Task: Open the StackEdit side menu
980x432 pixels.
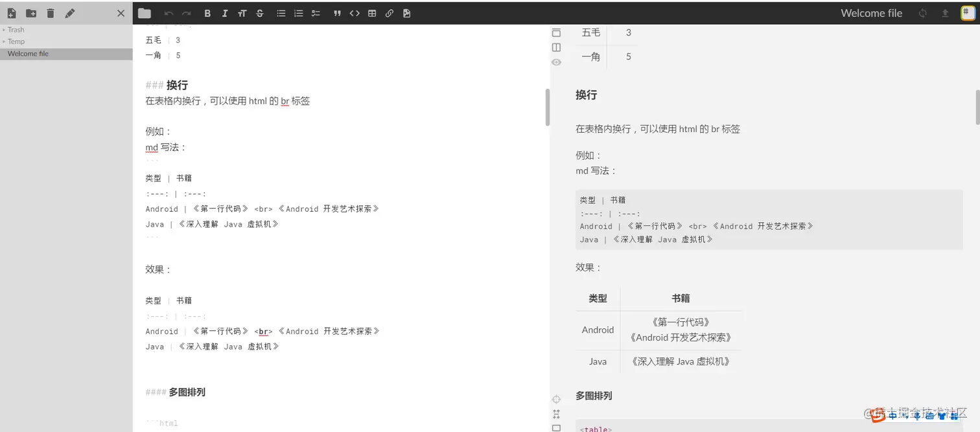Action: coord(967,13)
